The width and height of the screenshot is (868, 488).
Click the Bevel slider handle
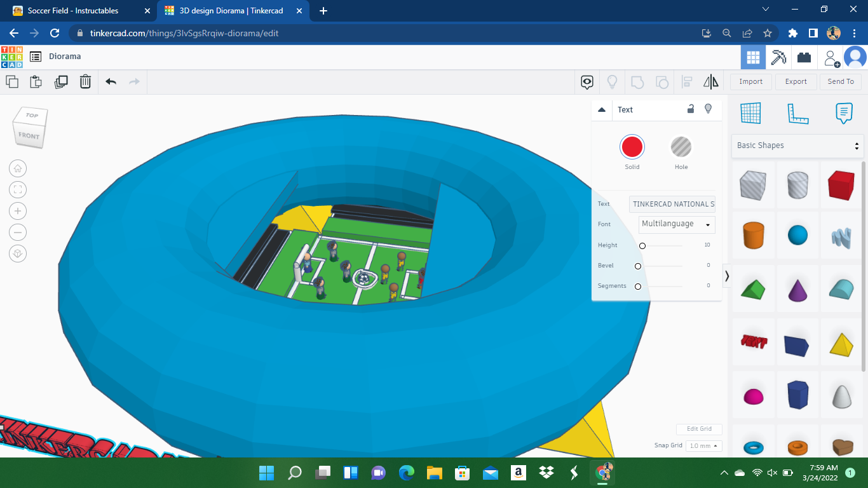click(638, 266)
